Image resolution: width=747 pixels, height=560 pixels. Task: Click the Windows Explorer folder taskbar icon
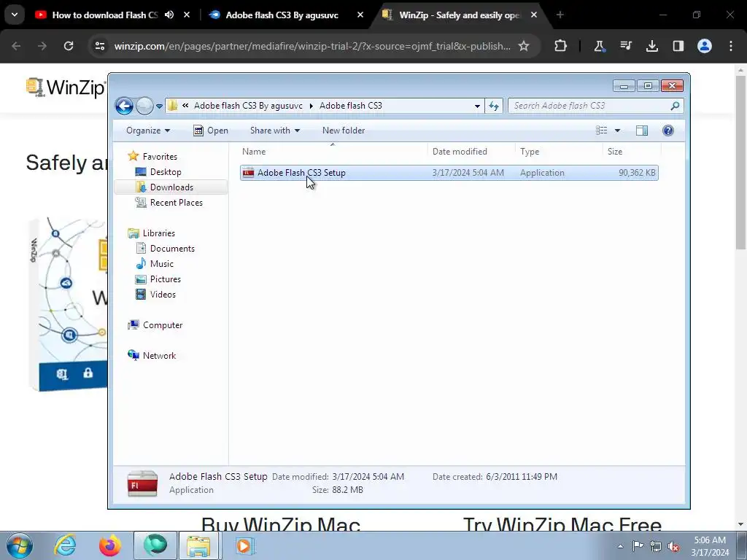pyautogui.click(x=198, y=545)
